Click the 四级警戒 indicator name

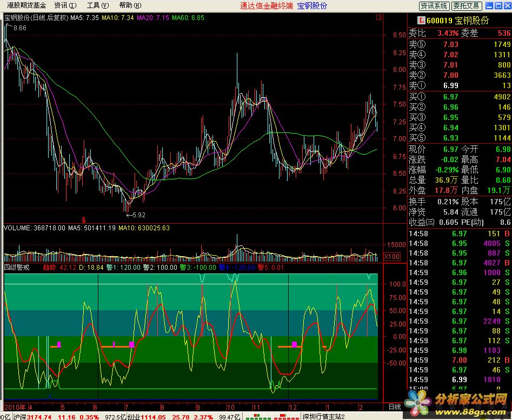click(x=17, y=268)
